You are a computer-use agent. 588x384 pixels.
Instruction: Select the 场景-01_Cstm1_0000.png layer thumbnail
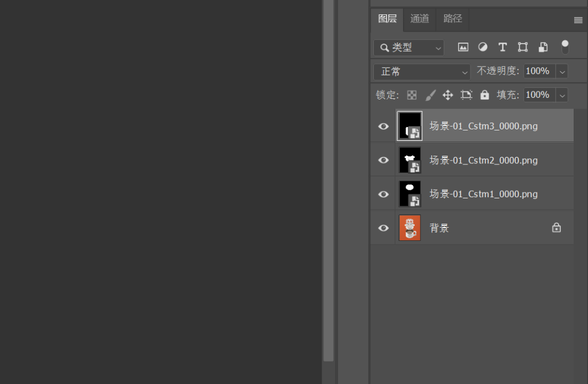click(409, 194)
